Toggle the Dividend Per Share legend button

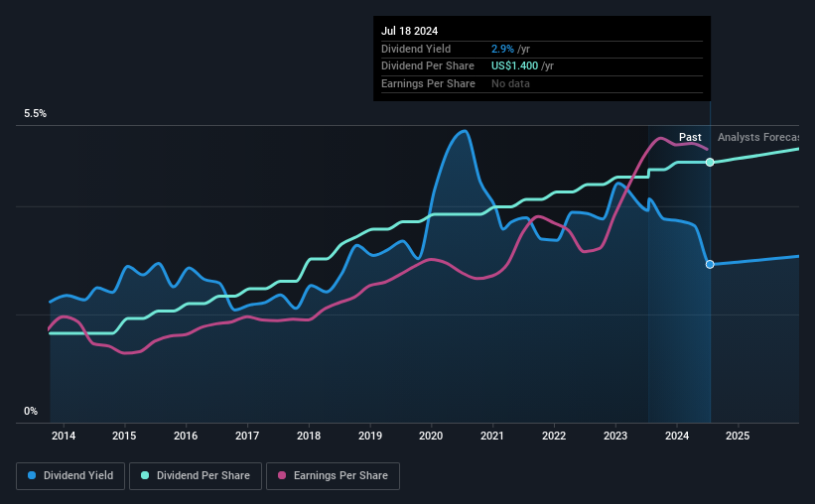click(x=196, y=476)
